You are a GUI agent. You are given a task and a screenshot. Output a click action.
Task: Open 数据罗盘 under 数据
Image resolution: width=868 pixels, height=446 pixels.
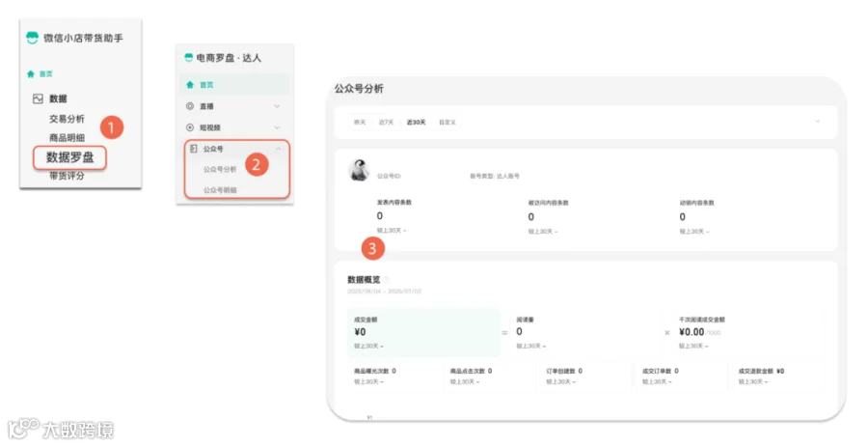click(69, 157)
